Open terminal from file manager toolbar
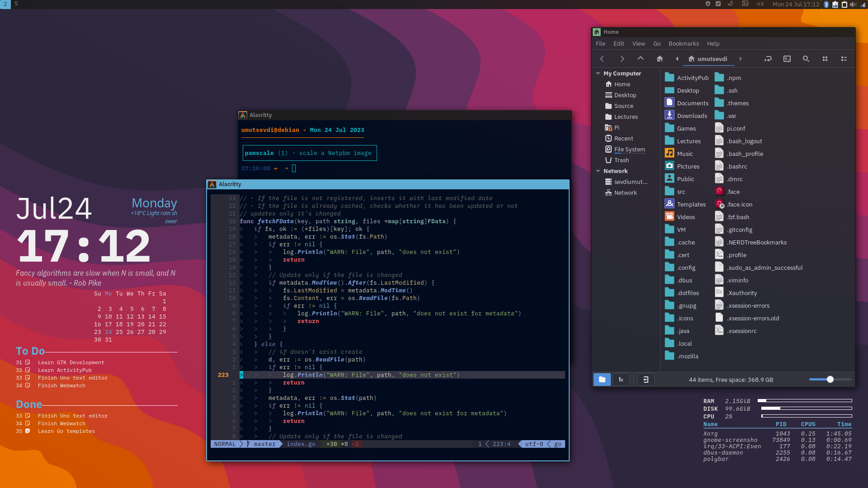This screenshot has width=868, height=488. (787, 59)
